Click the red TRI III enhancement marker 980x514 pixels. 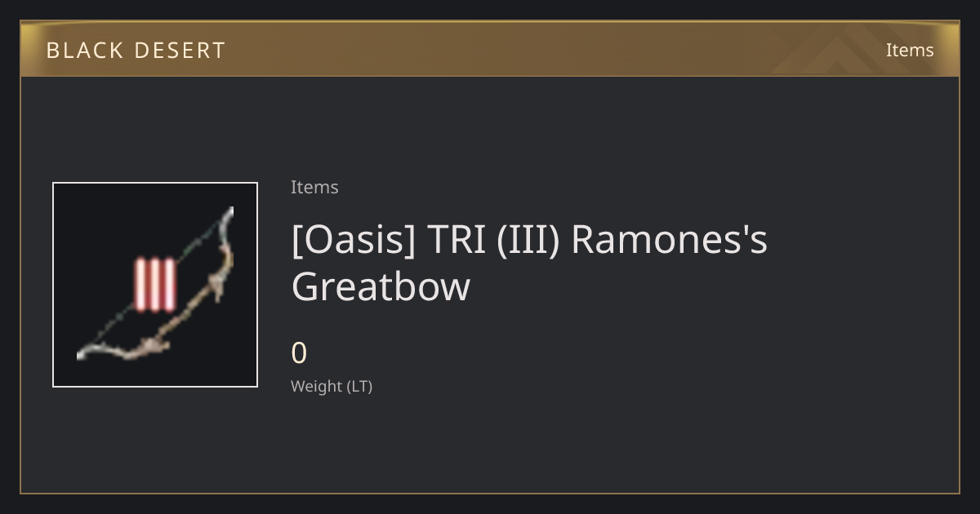(155, 285)
